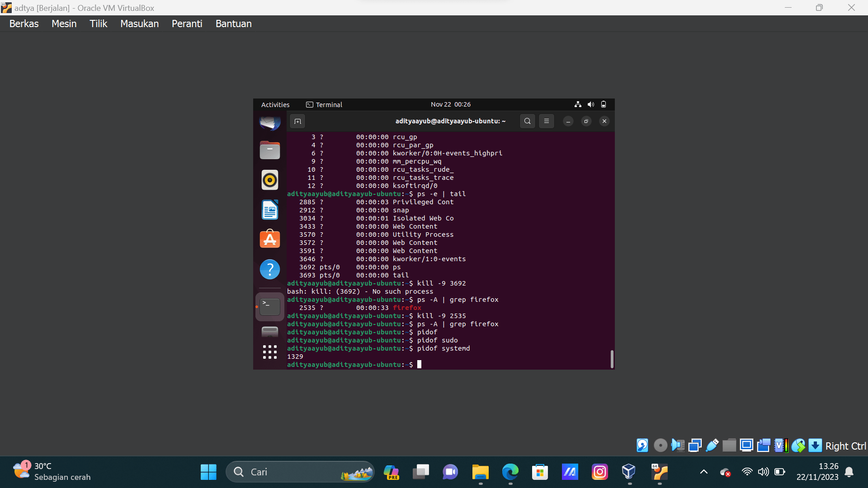Click VirtualBox recording status icon
This screenshot has width=868, height=488.
pos(764,446)
